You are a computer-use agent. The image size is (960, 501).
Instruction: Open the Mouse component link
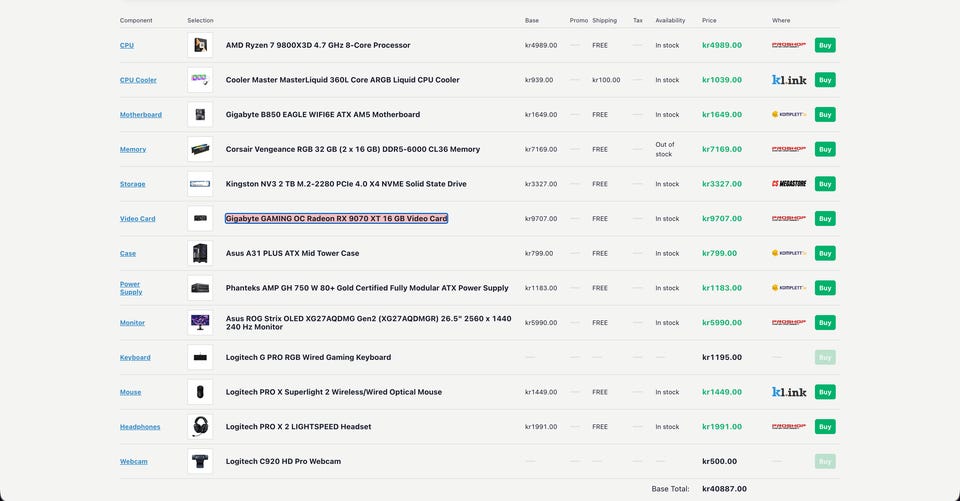[x=130, y=392]
